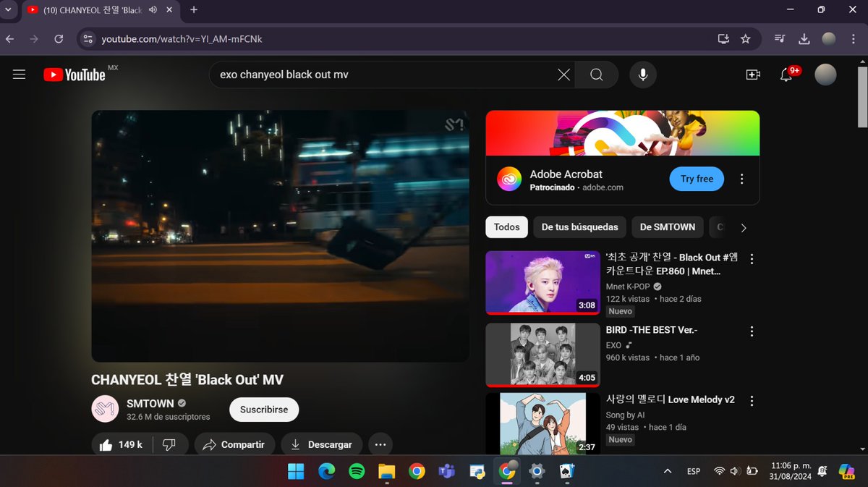This screenshot has width=868, height=487.
Task: Like the video with thumbs up
Action: pyautogui.click(x=106, y=444)
